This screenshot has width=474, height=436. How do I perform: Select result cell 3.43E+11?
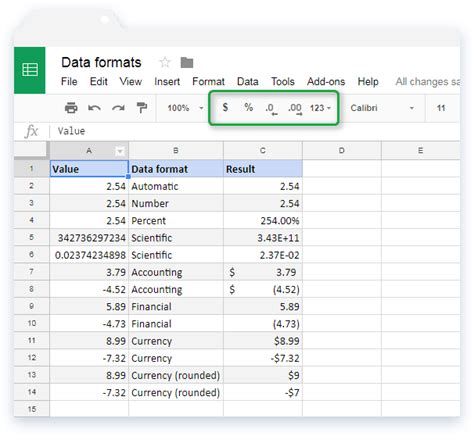(263, 238)
